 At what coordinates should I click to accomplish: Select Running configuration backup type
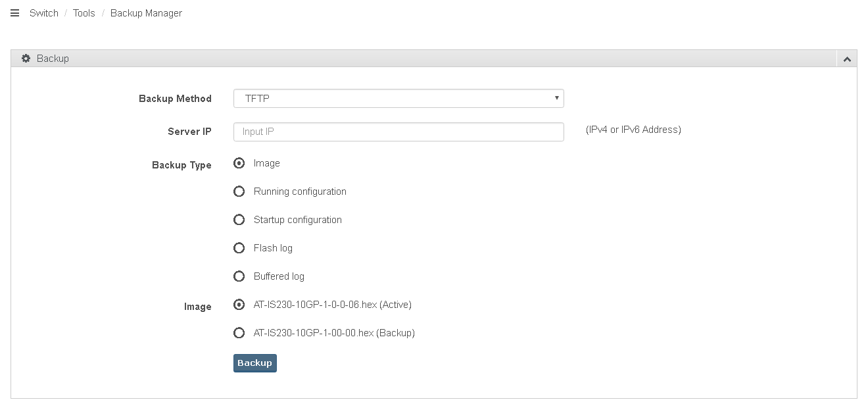[x=239, y=191]
